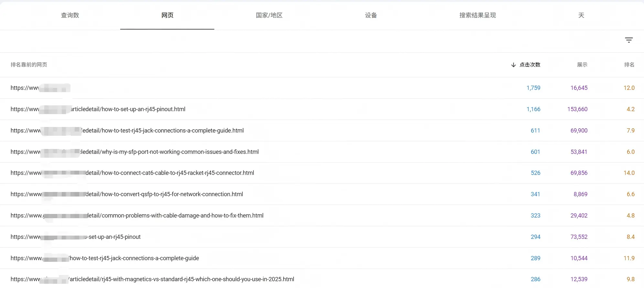This screenshot has height=288, width=644.
Task: Click the position value 9.8
Action: [631, 279]
